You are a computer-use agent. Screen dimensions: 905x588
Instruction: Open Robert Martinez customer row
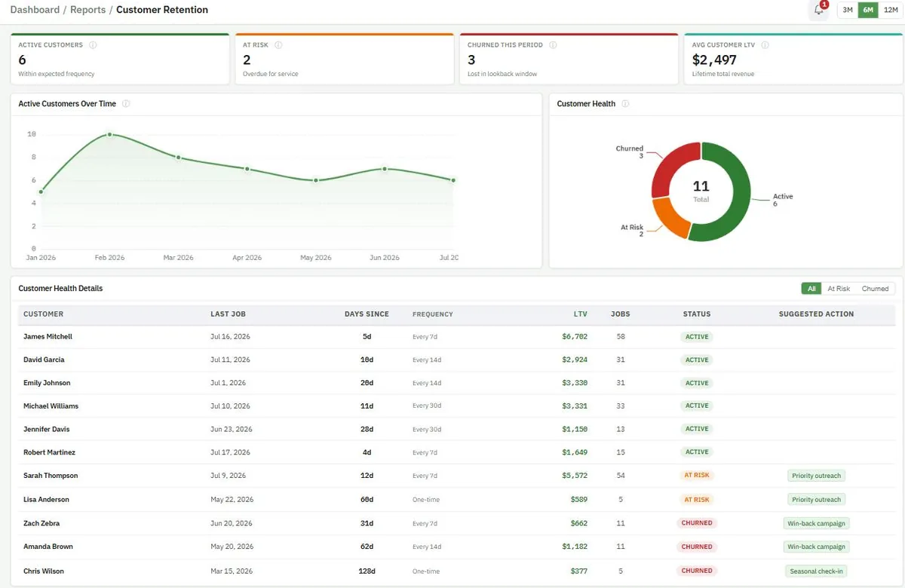(x=456, y=452)
